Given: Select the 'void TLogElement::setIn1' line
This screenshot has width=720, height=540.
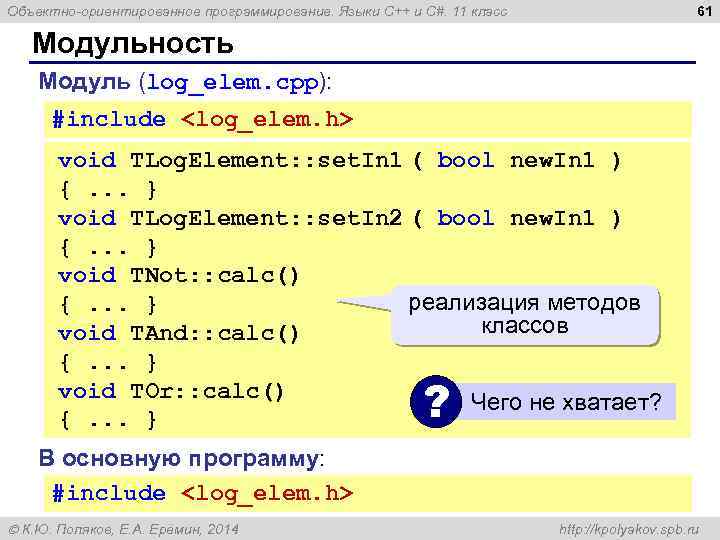Looking at the screenshot, I should tap(339, 161).
